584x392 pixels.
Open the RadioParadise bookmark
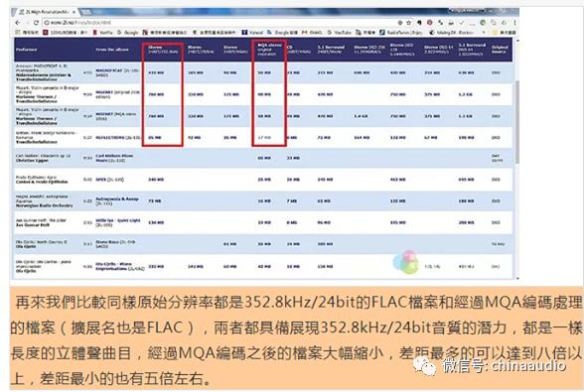pyautogui.click(x=401, y=33)
